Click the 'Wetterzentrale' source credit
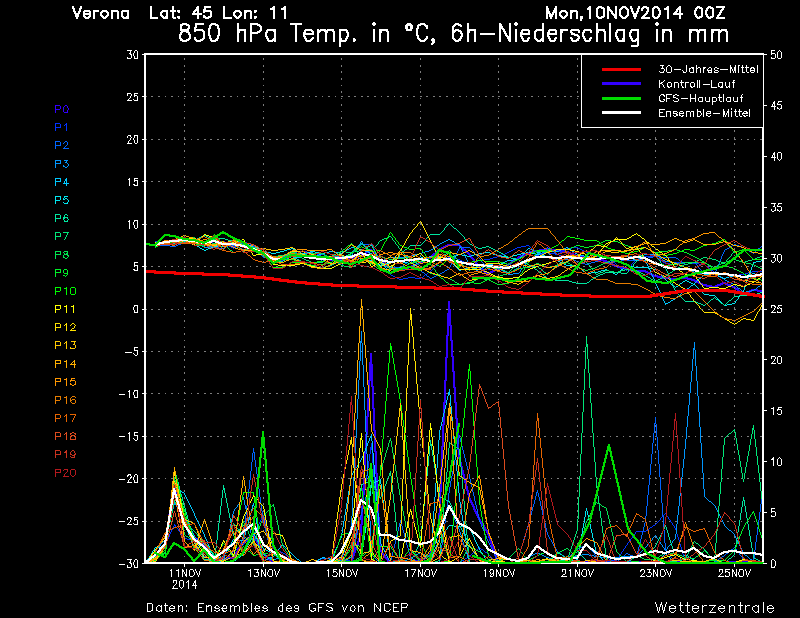 pos(715,608)
